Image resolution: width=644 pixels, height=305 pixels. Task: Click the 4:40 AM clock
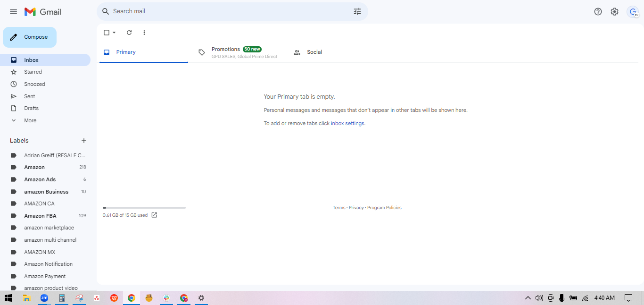604,298
